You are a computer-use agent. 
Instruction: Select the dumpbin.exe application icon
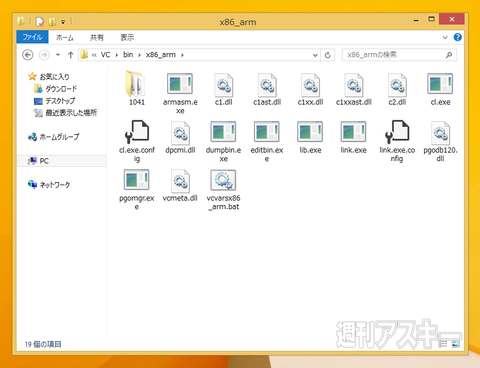coord(223,132)
